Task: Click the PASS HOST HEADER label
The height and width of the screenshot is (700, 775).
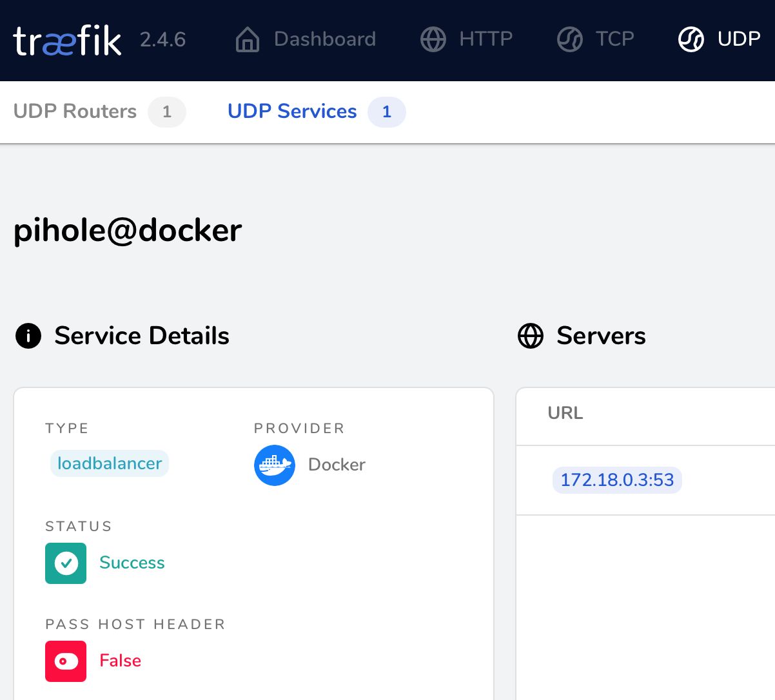Action: point(135,625)
